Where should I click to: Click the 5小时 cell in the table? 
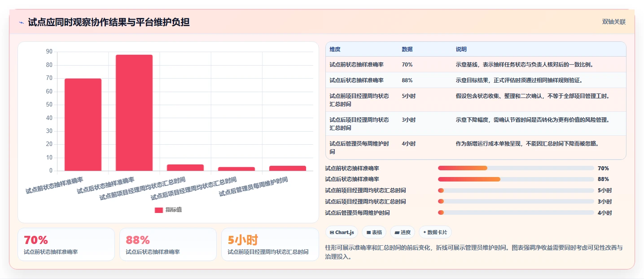click(408, 96)
